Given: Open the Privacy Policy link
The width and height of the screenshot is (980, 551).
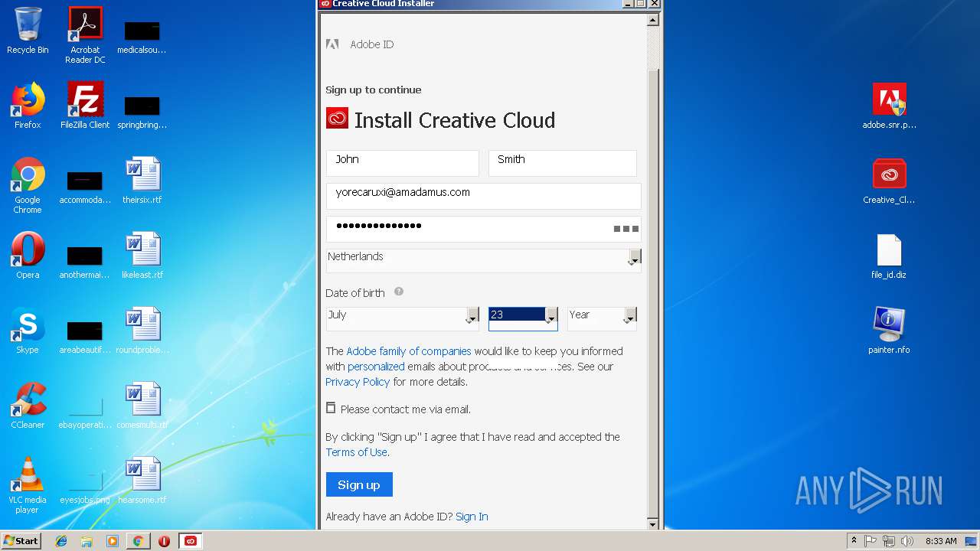Looking at the screenshot, I should (x=358, y=382).
